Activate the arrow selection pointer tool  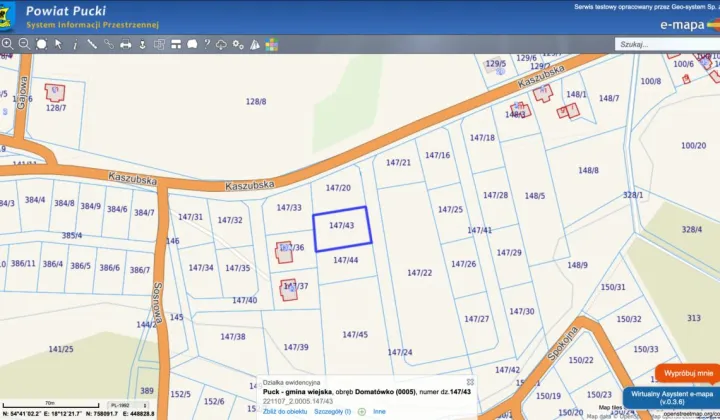pos(58,44)
